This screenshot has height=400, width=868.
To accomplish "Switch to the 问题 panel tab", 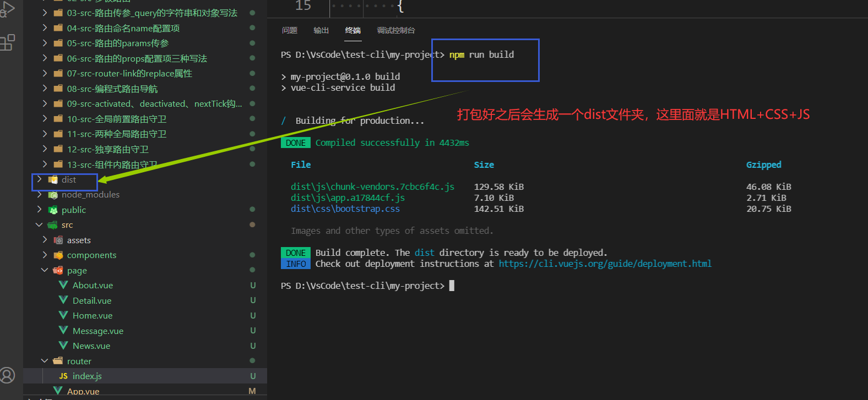I will tap(290, 30).
